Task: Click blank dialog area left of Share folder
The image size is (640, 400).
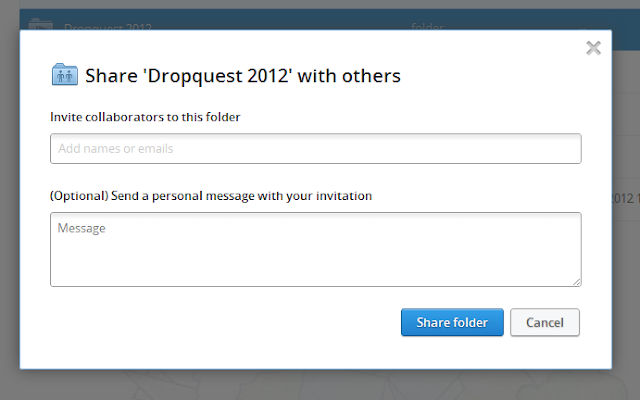Action: [224, 322]
